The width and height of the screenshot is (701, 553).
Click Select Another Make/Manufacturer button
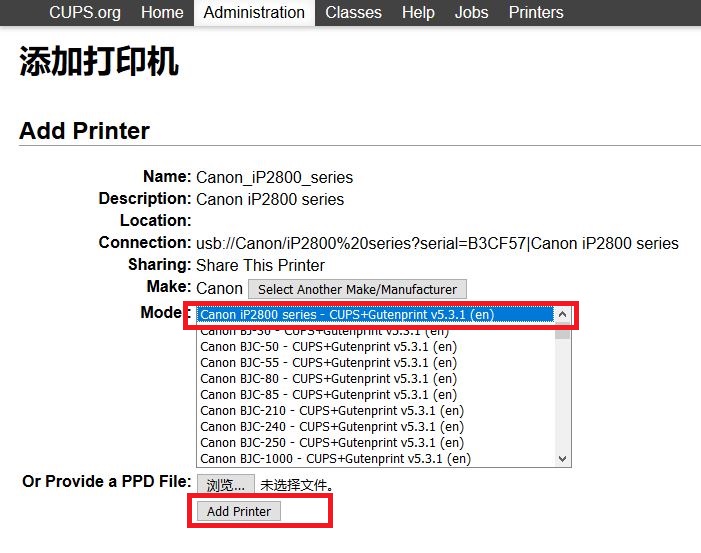pyautogui.click(x=357, y=289)
